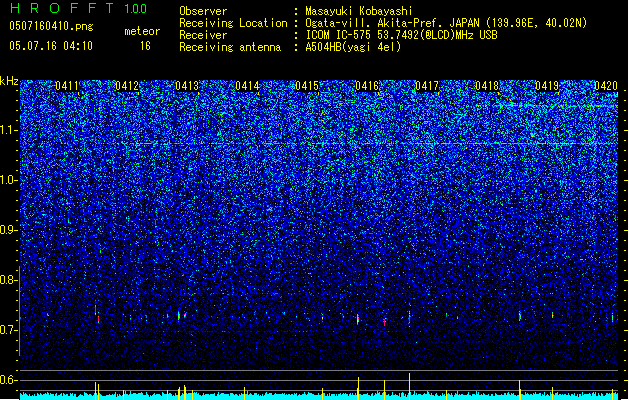Select the 0415 time marker
629x400 pixels.
coord(307,86)
